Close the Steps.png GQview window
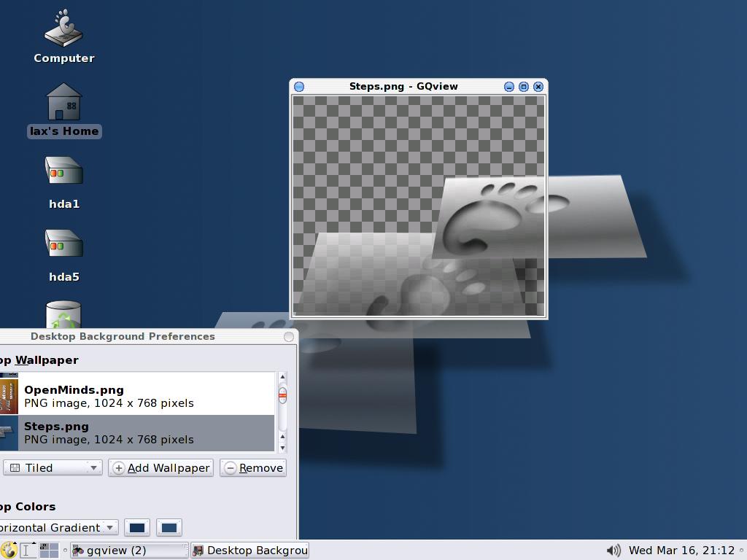747x560 pixels. coord(538,87)
